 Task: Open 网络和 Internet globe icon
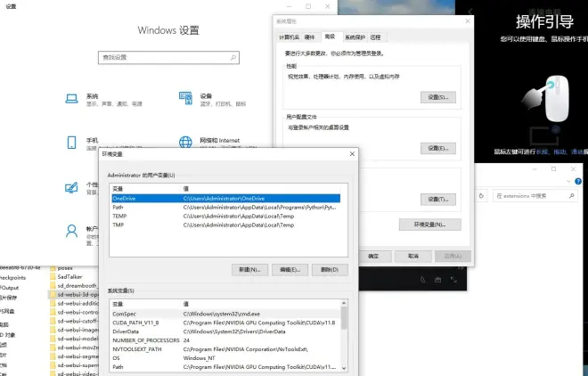(x=184, y=143)
